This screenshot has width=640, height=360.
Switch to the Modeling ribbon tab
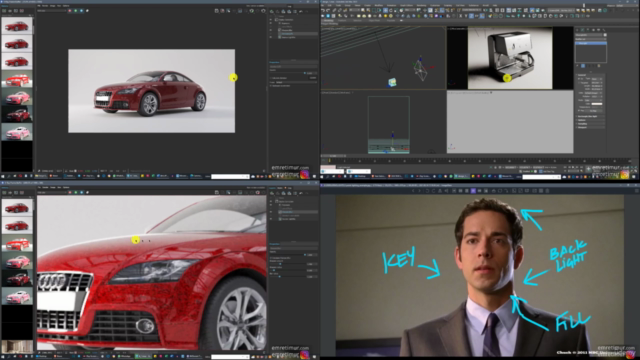pyautogui.click(x=328, y=20)
